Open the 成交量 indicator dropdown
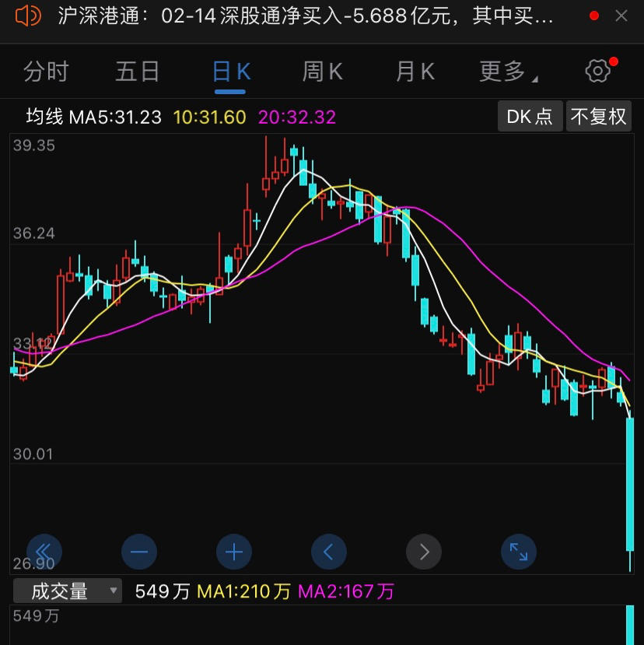The width and height of the screenshot is (644, 645). coord(68,591)
